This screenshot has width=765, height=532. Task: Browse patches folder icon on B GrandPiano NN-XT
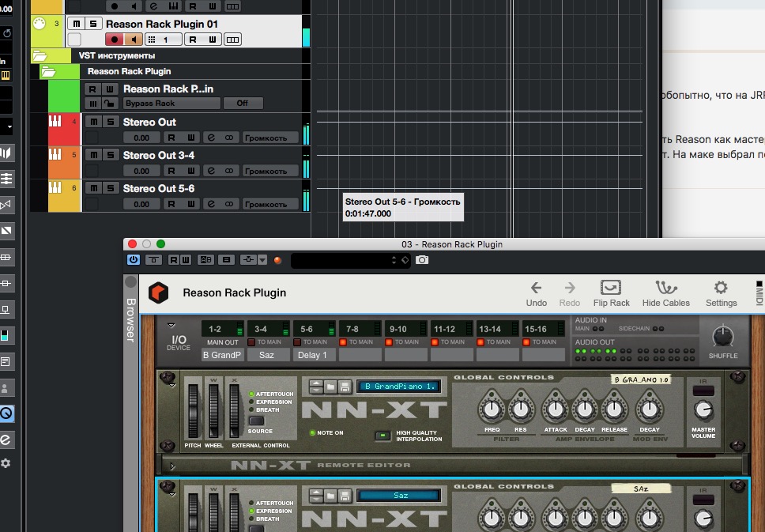(330, 387)
